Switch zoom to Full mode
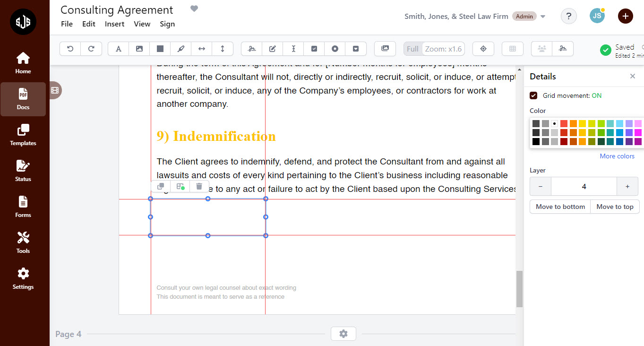644x346 pixels. [x=412, y=49]
